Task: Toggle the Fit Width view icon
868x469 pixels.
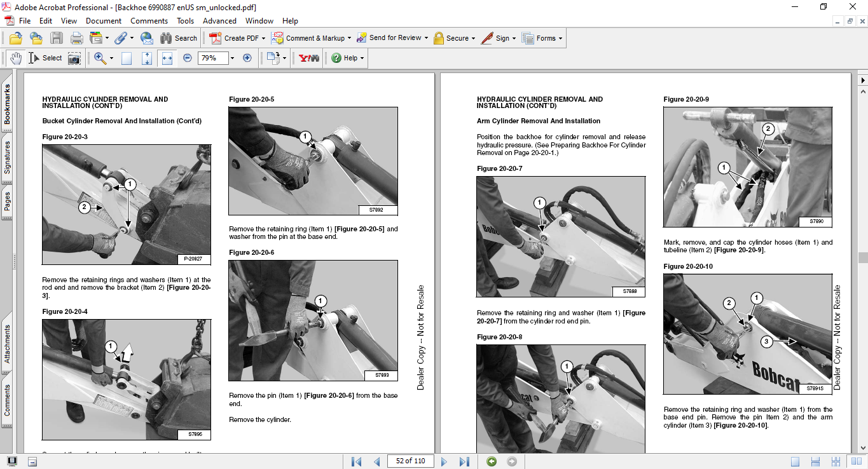Action: point(167,58)
